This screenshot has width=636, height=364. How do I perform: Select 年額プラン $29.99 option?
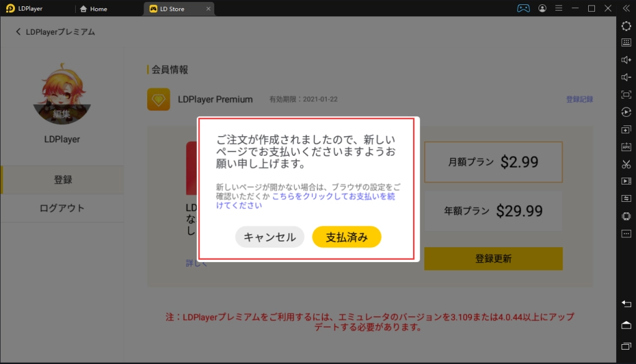[x=493, y=211]
